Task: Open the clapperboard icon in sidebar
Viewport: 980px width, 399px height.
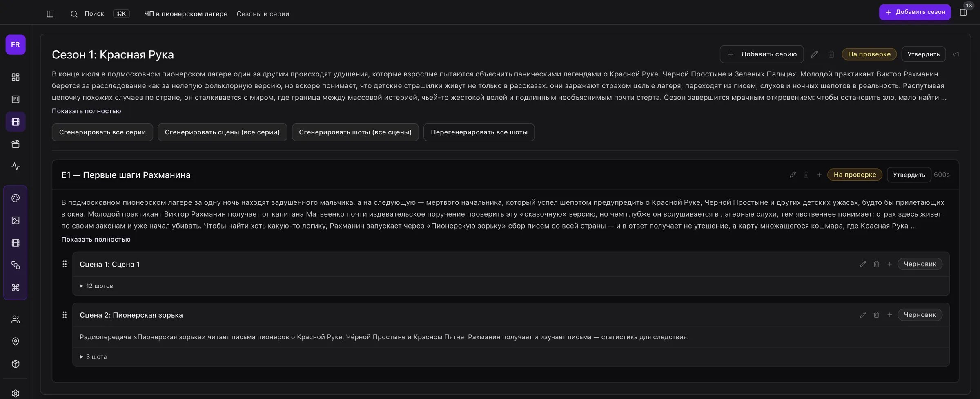Action: tap(16, 144)
